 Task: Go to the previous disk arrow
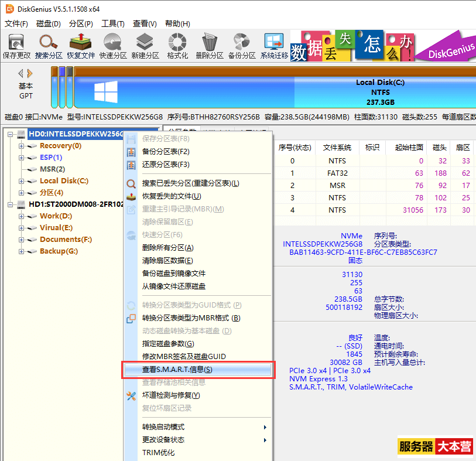click(x=21, y=74)
